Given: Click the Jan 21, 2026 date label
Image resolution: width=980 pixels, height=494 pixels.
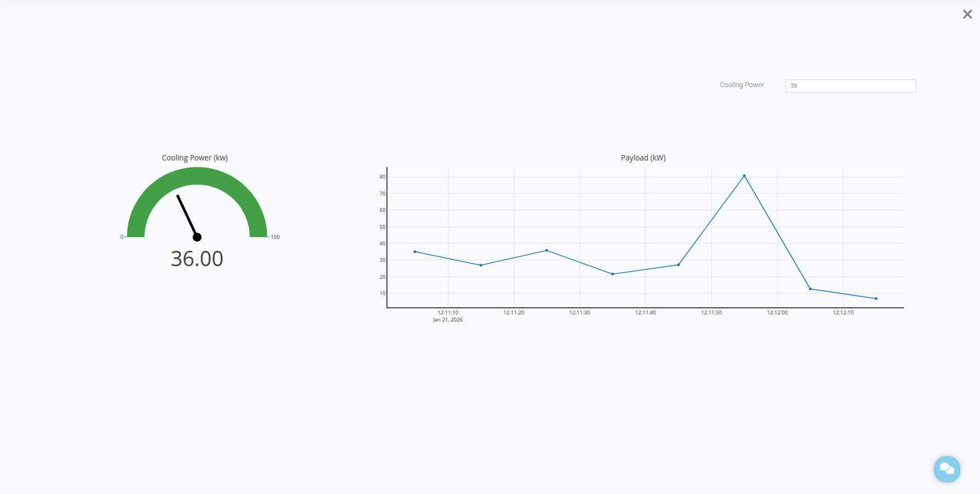Looking at the screenshot, I should pyautogui.click(x=447, y=319).
